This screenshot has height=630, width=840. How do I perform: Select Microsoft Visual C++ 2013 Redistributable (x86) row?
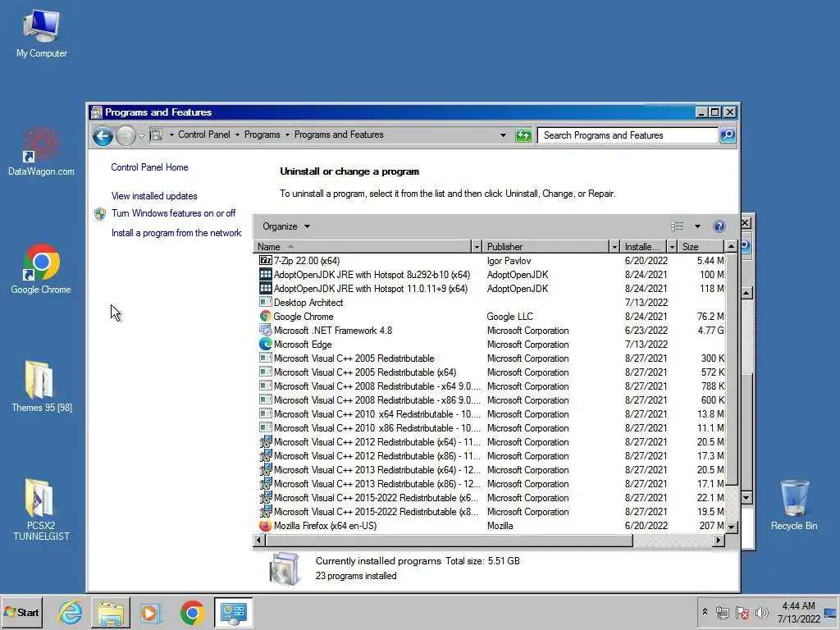(x=489, y=483)
